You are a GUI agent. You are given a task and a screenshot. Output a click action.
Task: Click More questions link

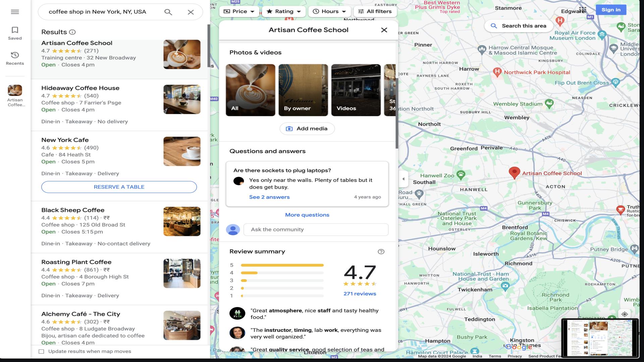click(307, 215)
